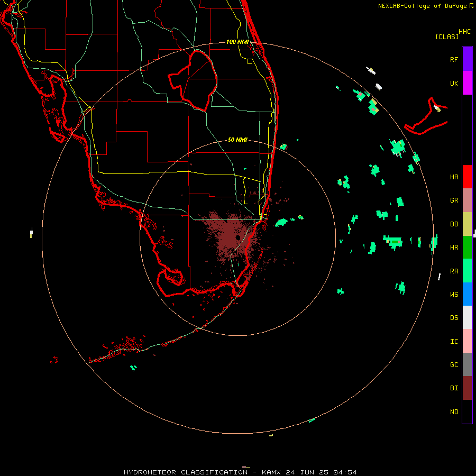Click the Lake Okeechobee red outline
476x476 pixels.
(193, 81)
